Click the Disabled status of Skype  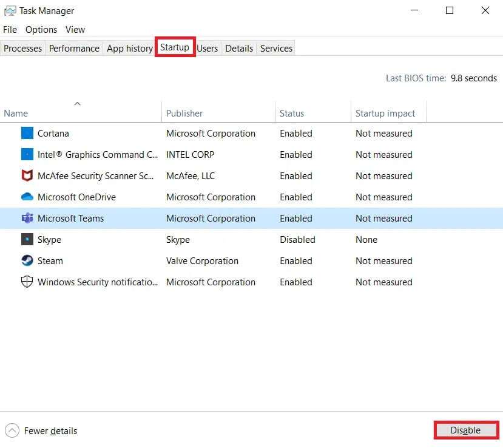pyautogui.click(x=297, y=239)
